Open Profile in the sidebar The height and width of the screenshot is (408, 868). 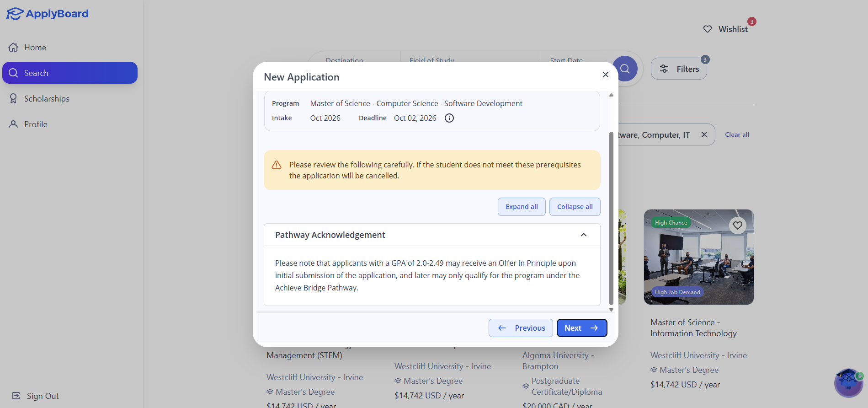pos(70,124)
